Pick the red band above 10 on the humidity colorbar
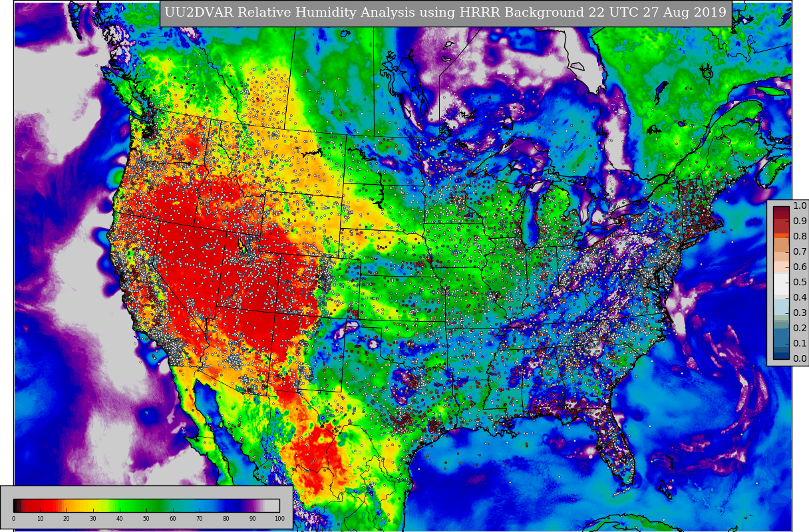This screenshot has width=809, height=532. (x=40, y=505)
